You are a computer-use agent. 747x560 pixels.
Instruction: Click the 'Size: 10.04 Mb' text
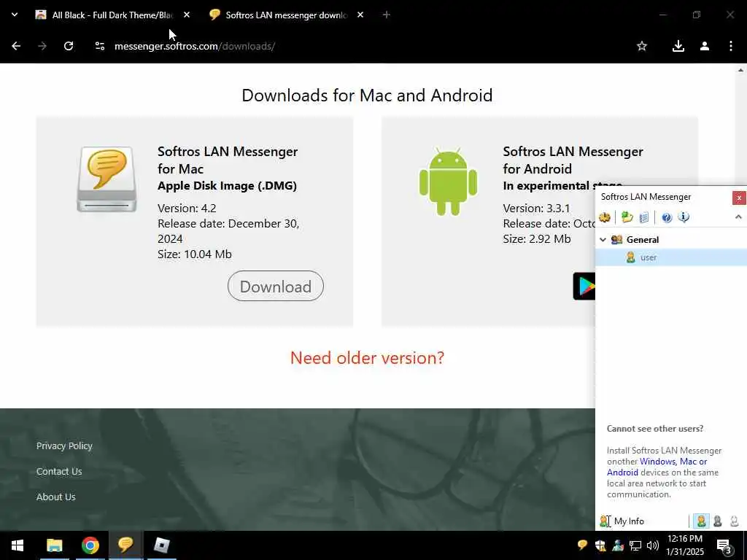(x=194, y=254)
